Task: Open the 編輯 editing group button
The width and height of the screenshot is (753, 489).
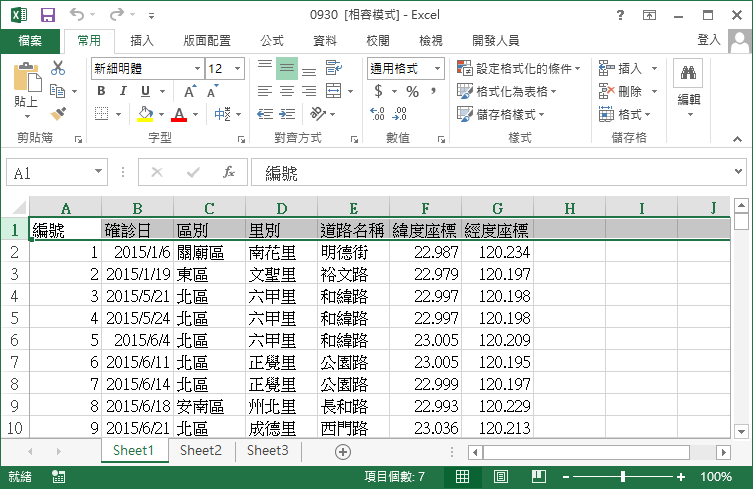Action: click(689, 89)
